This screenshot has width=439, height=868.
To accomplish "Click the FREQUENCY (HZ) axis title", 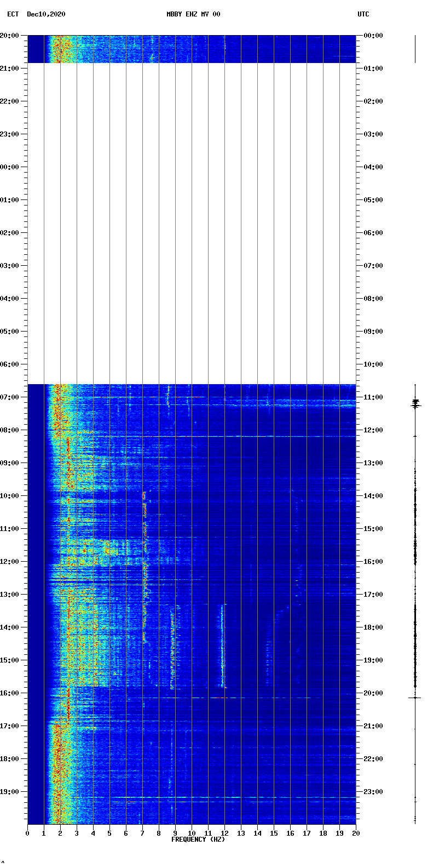I will [x=198, y=840].
